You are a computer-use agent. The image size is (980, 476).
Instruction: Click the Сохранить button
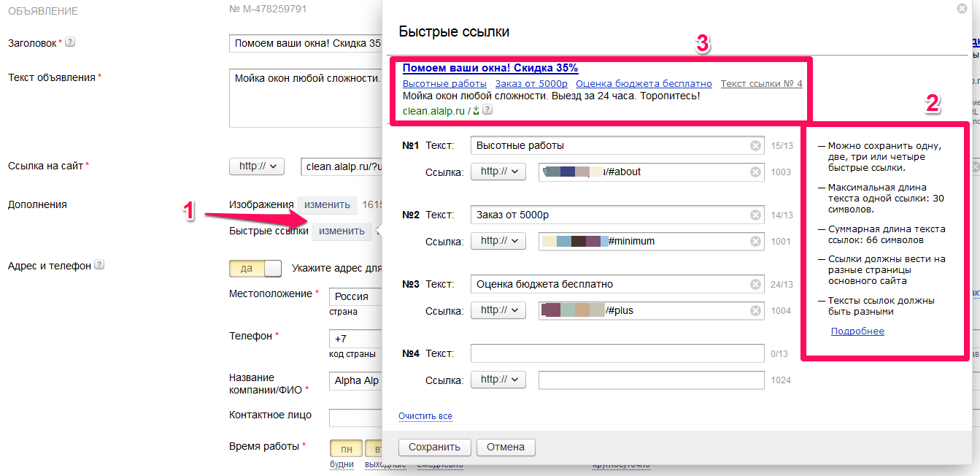coord(434,447)
